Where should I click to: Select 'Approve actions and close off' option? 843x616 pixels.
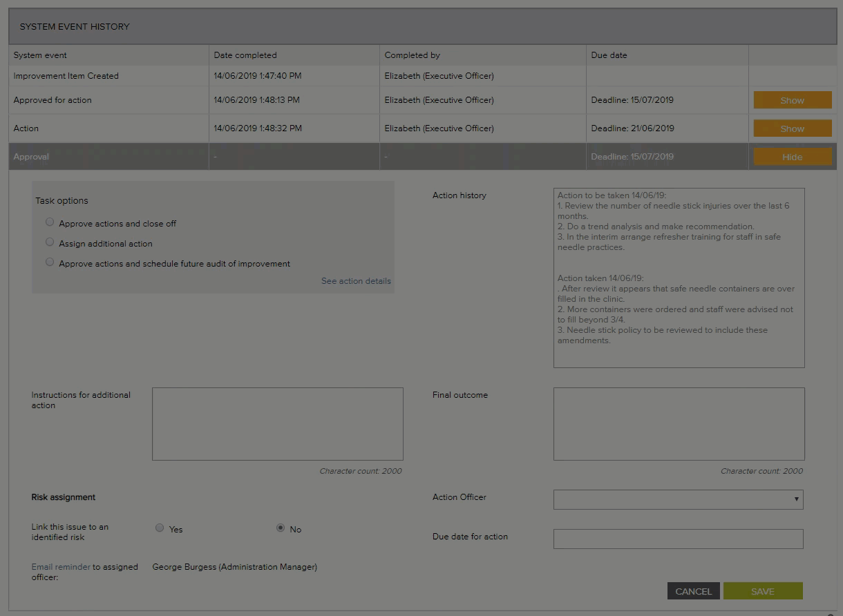[50, 222]
